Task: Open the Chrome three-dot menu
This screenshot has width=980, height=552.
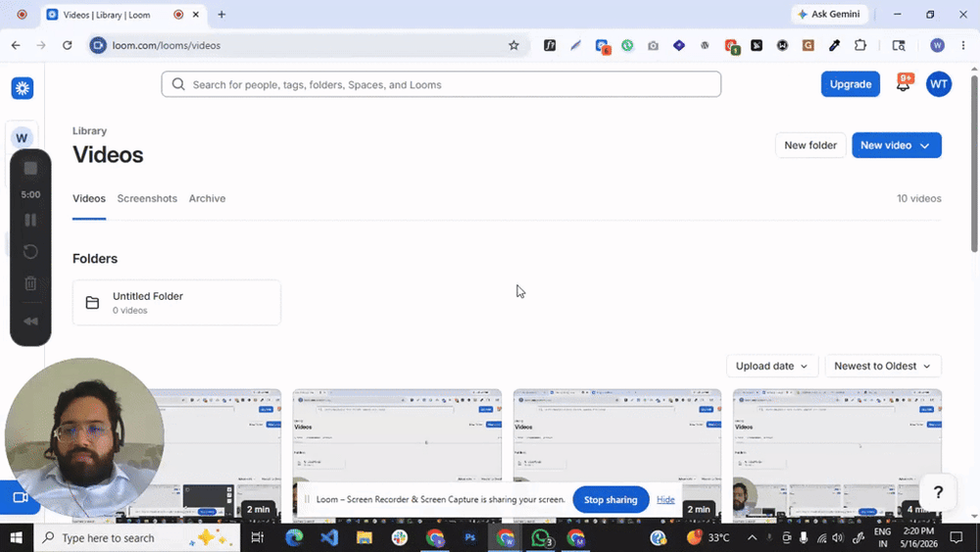Action: coord(963,45)
